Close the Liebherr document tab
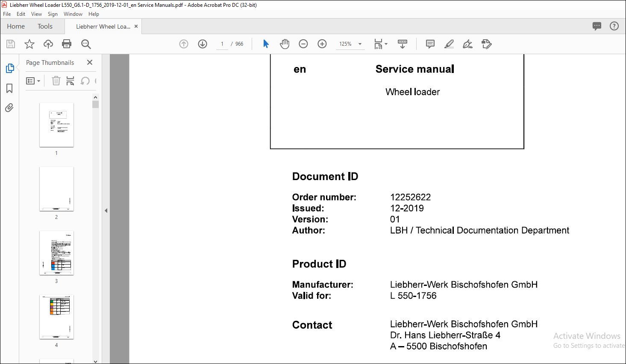 pyautogui.click(x=136, y=26)
